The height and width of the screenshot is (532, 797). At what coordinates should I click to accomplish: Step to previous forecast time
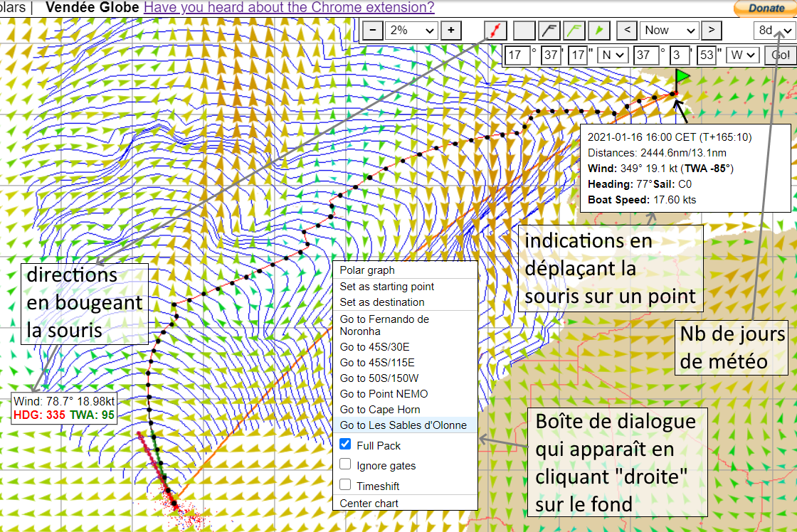[626, 31]
